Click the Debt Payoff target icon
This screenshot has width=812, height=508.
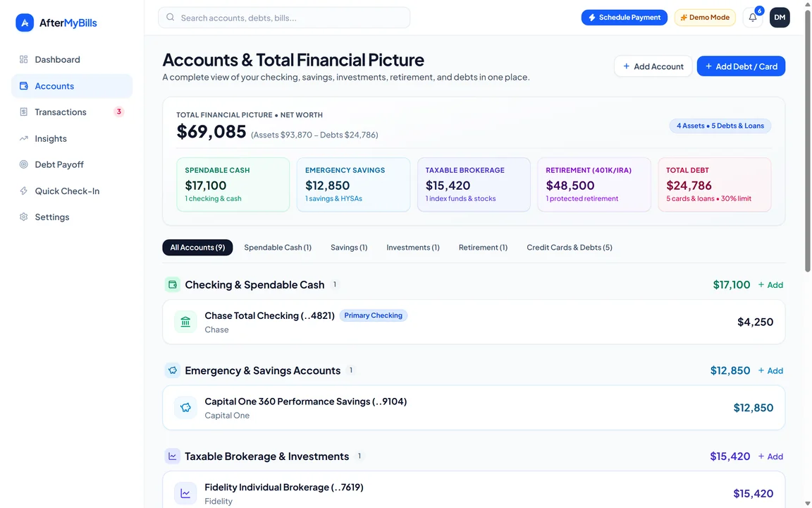(23, 164)
